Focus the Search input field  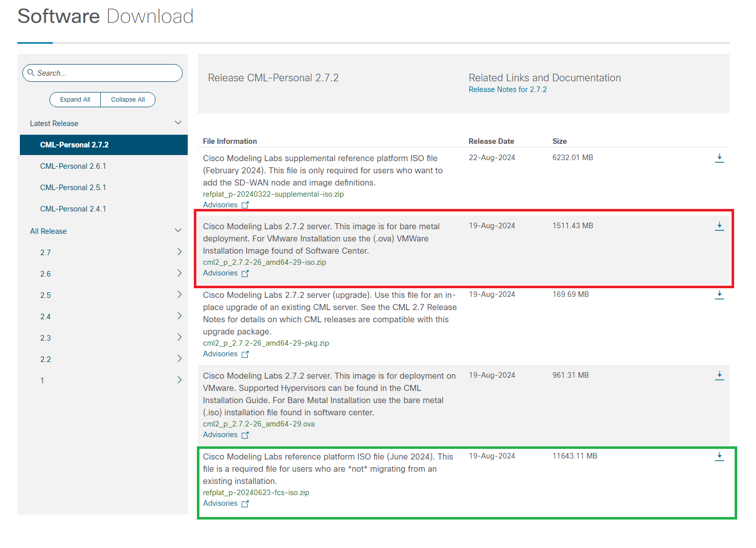(102, 73)
